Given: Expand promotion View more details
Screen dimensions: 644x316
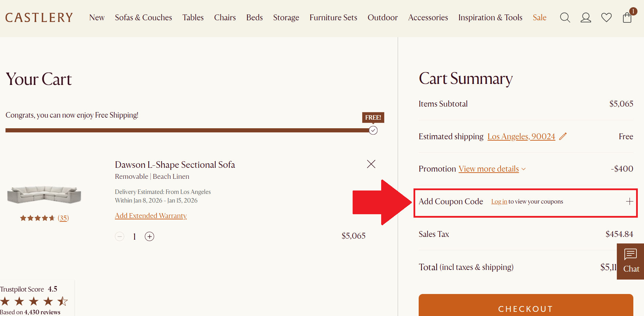Looking at the screenshot, I should coord(489,168).
